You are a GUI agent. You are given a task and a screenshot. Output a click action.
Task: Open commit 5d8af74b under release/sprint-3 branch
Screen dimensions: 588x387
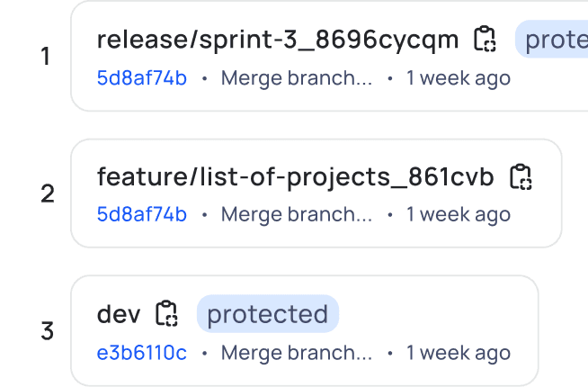(x=142, y=78)
